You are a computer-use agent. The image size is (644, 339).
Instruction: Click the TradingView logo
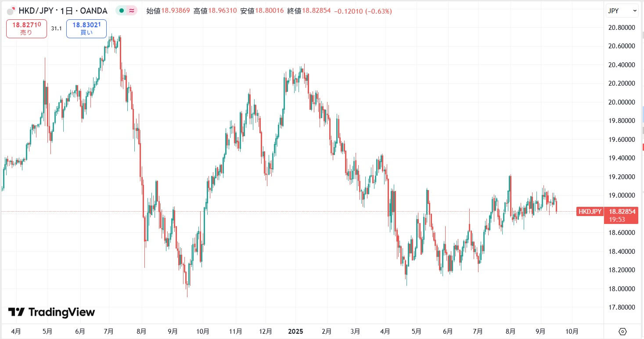coord(51,312)
